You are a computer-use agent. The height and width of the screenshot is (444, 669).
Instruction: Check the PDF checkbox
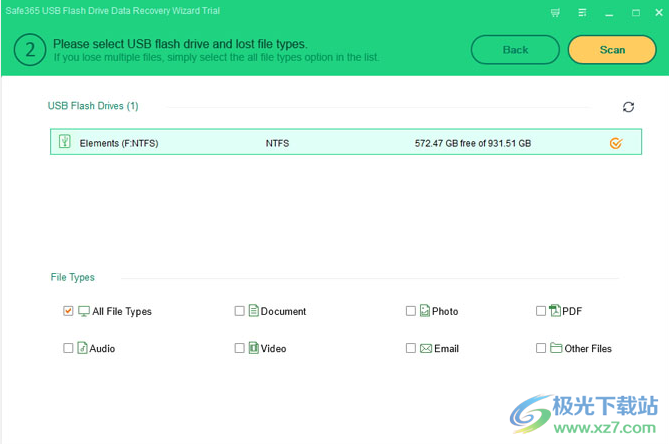(541, 311)
